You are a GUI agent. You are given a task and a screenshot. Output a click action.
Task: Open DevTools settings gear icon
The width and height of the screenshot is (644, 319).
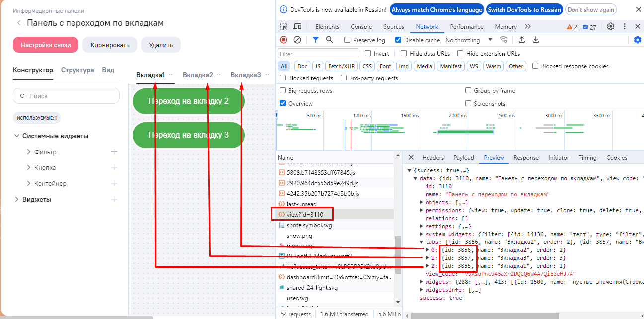click(x=611, y=27)
